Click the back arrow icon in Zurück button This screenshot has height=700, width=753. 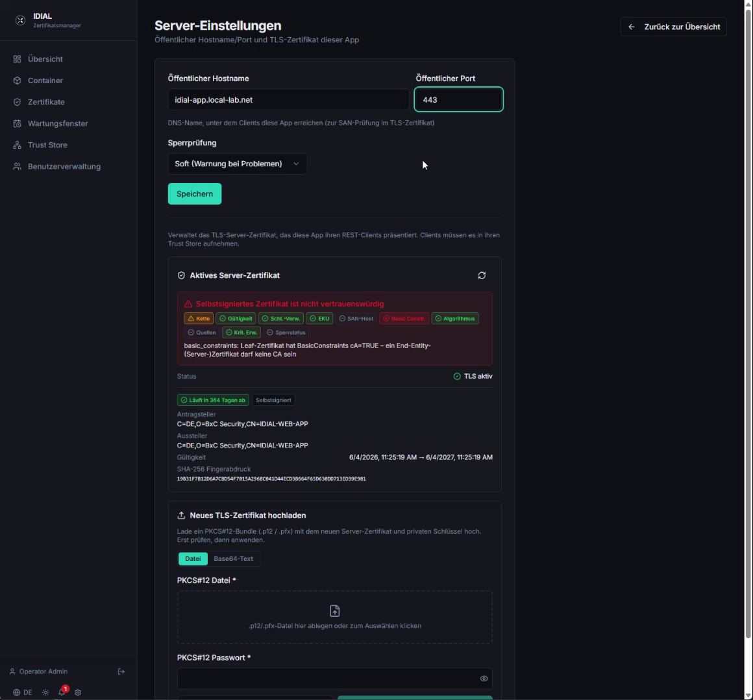(x=632, y=27)
